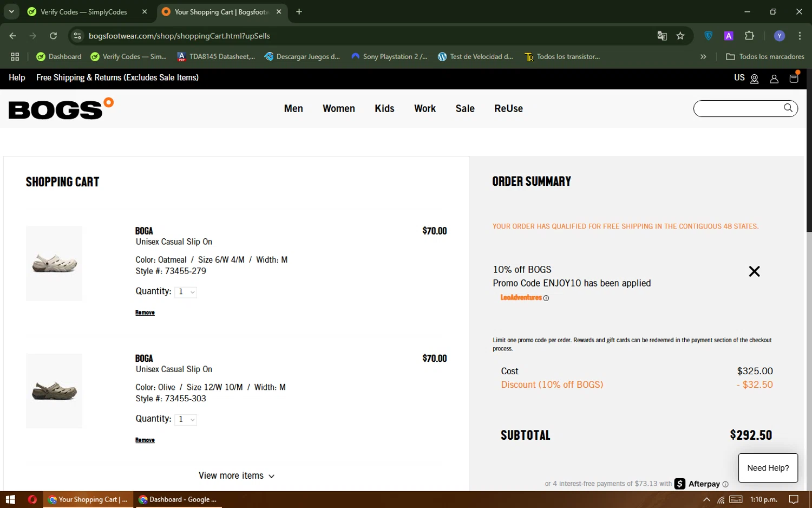Open the Dashboard bookmark
812x508 pixels.
(x=58, y=56)
